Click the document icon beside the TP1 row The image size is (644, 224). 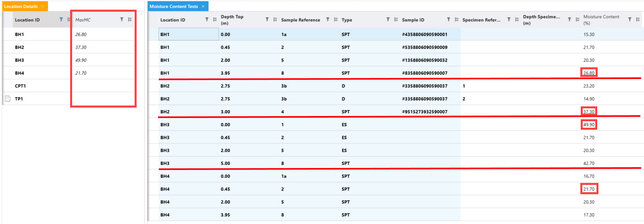click(x=8, y=99)
